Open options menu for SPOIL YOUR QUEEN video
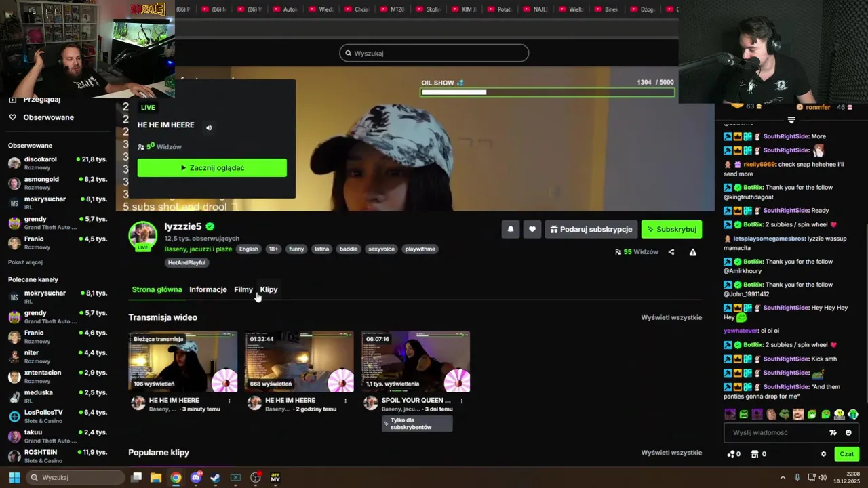The image size is (868, 488). pos(462,401)
